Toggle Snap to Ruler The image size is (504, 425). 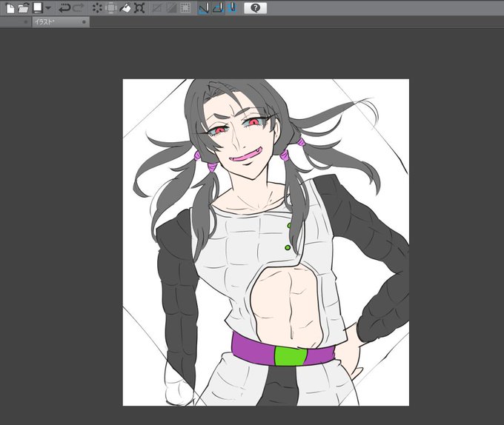(204, 8)
